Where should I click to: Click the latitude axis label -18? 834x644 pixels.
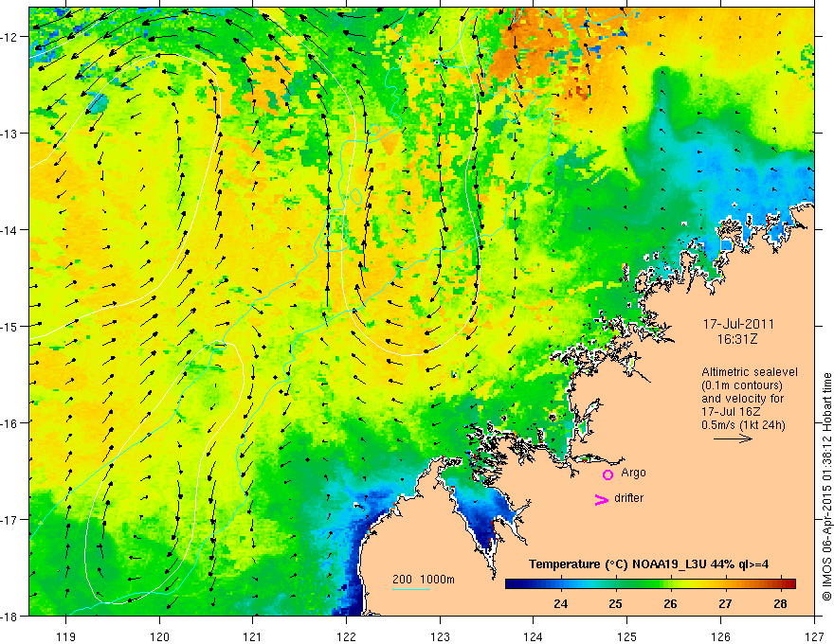click(9, 616)
